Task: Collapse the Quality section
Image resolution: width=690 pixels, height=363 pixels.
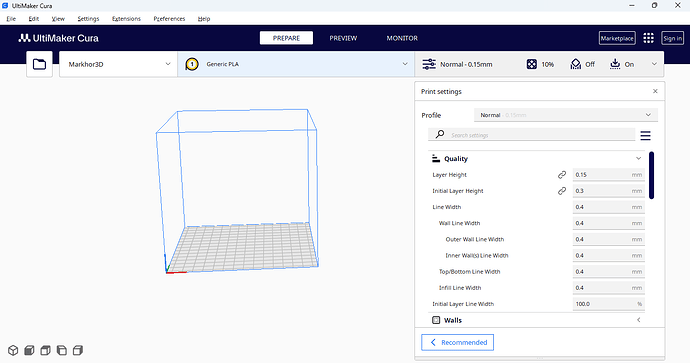Action: [639, 158]
